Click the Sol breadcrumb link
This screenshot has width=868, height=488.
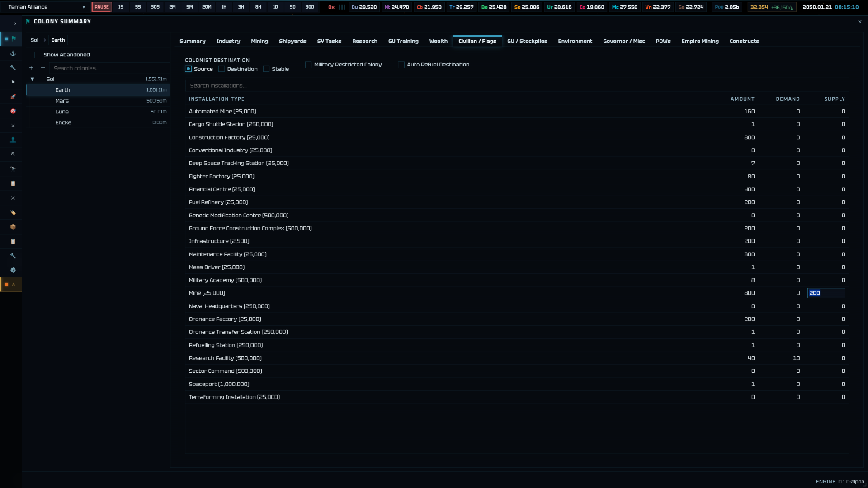point(34,40)
